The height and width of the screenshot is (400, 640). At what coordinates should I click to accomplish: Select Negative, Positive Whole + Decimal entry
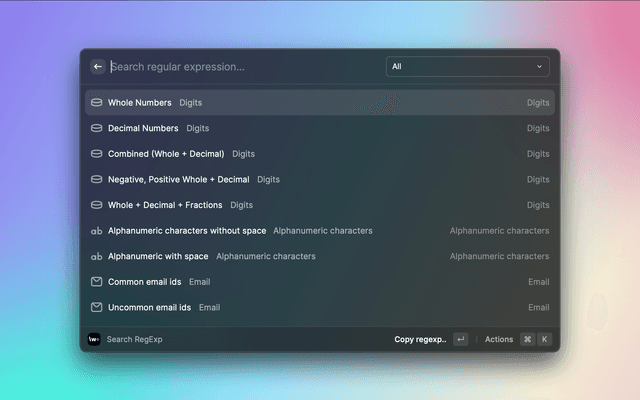click(179, 179)
